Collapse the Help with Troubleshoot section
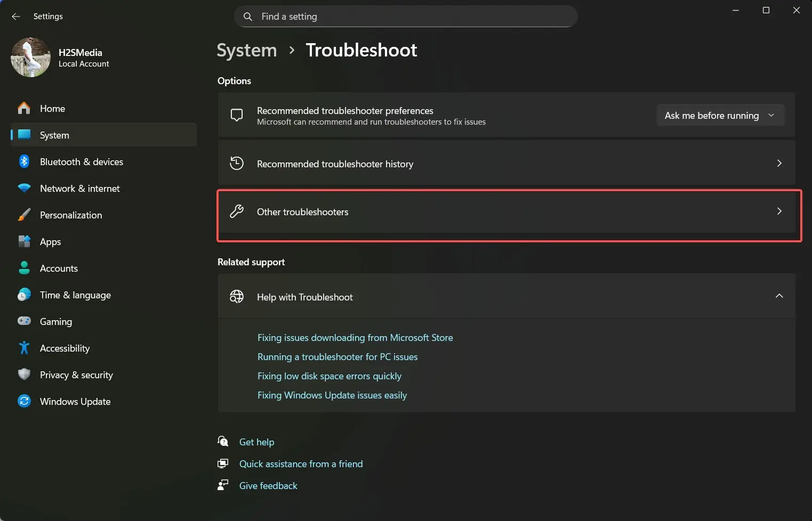Image resolution: width=812 pixels, height=521 pixels. pyautogui.click(x=779, y=296)
